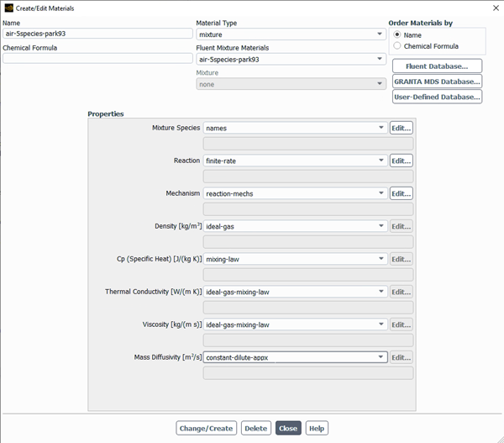Open the User-Defined Database
Viewport: 504px width, 443px height.
coord(437,97)
